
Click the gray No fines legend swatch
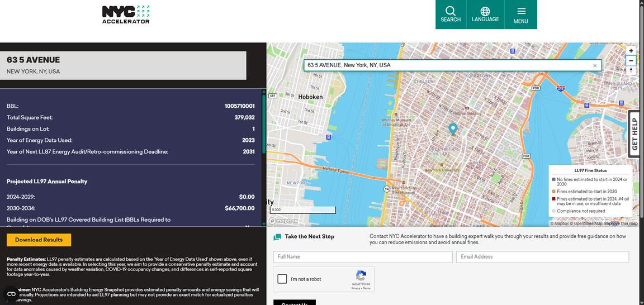point(554,180)
